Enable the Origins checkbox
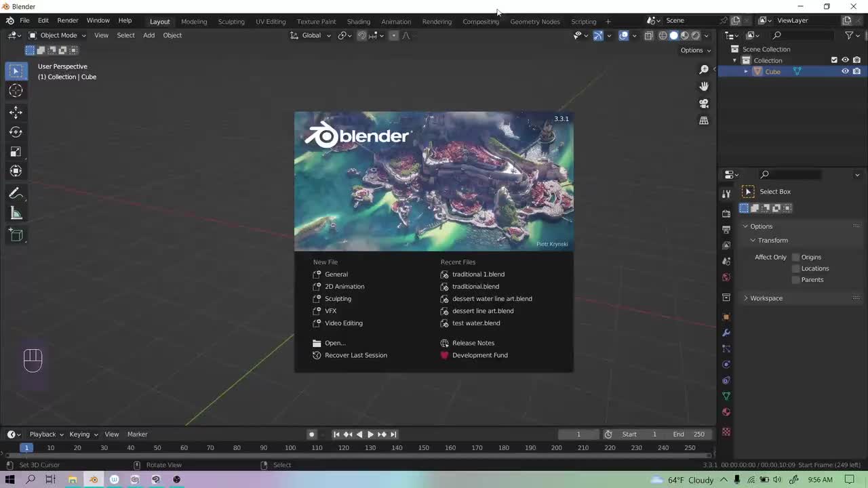Screen dimensions: 868x488 [796, 257]
